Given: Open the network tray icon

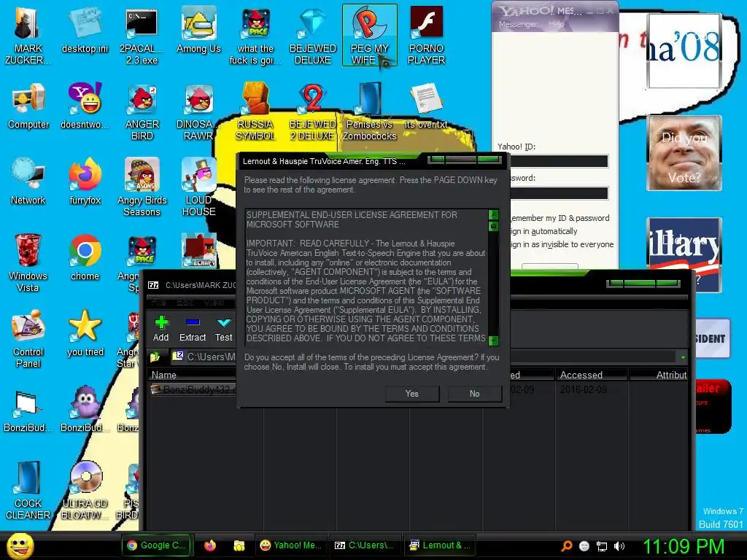Looking at the screenshot, I should tap(602, 545).
